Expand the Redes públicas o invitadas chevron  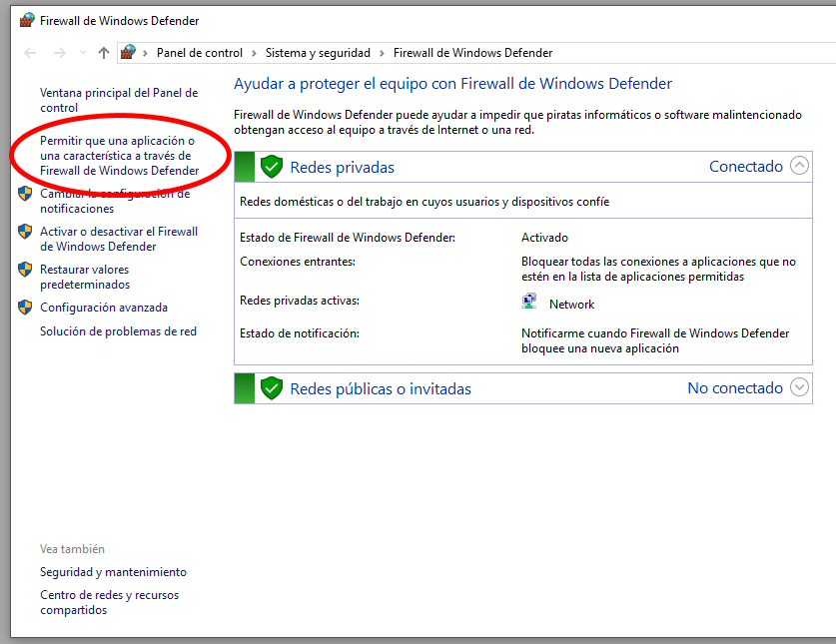pyautogui.click(x=799, y=388)
